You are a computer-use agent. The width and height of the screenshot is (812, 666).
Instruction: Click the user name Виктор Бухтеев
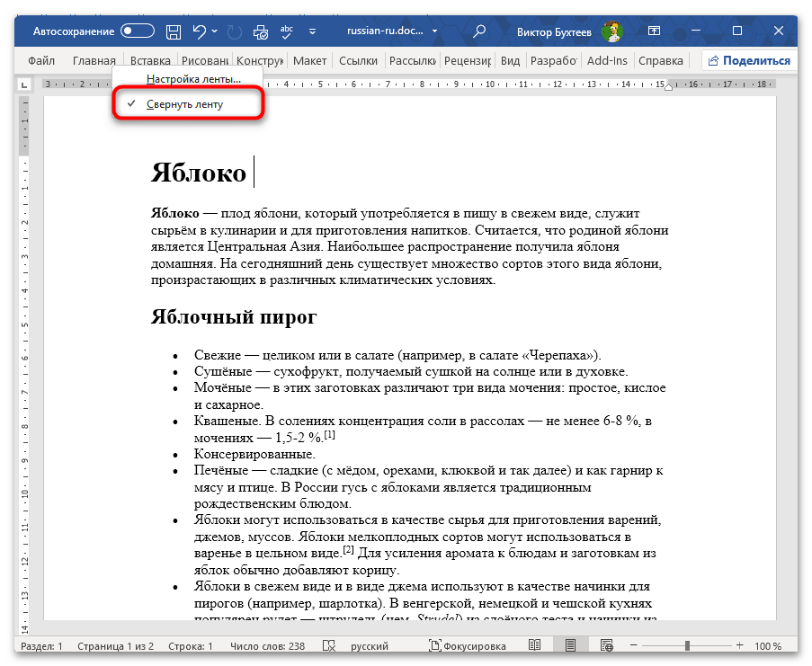coord(554,32)
